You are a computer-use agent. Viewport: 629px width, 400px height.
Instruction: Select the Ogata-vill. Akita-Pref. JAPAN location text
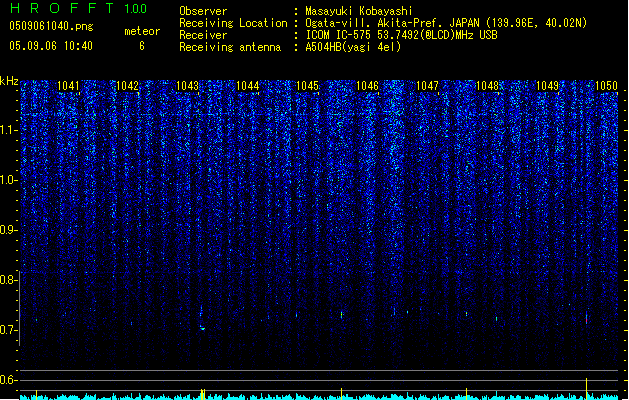click(x=446, y=23)
